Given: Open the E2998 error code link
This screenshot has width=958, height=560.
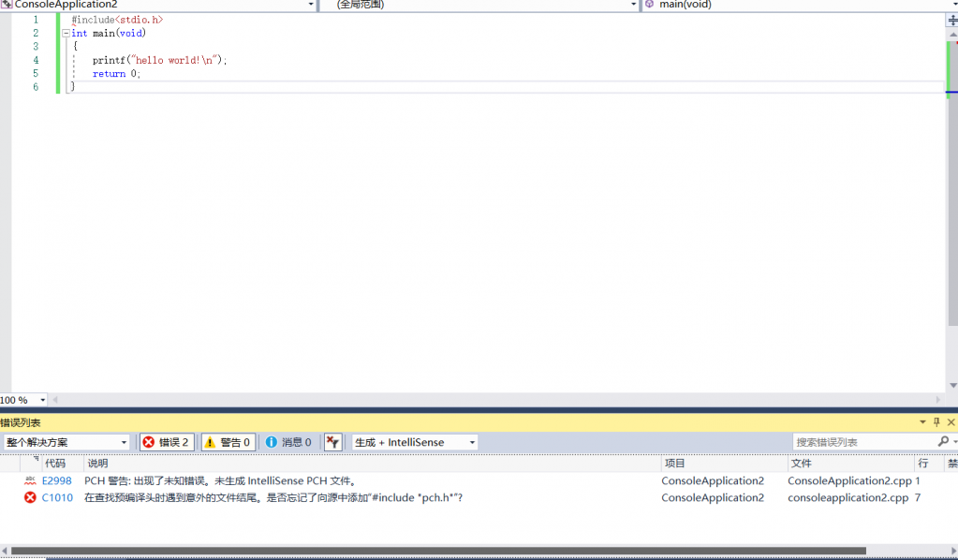Looking at the screenshot, I should (x=57, y=480).
